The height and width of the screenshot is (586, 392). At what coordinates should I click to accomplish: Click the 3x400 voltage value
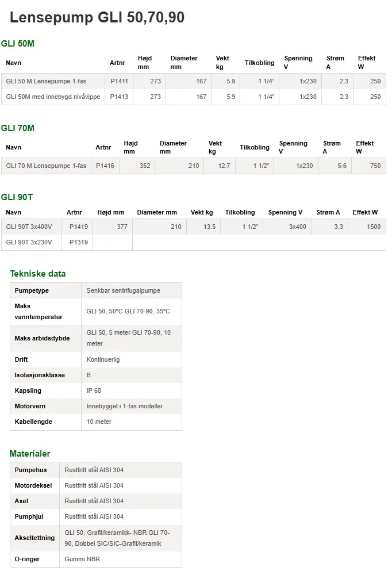298,227
